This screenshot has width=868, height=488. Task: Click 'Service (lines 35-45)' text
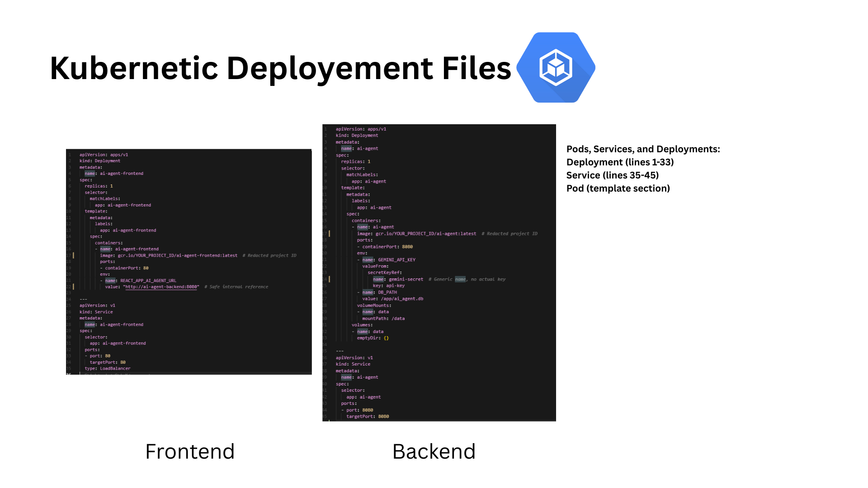point(612,175)
